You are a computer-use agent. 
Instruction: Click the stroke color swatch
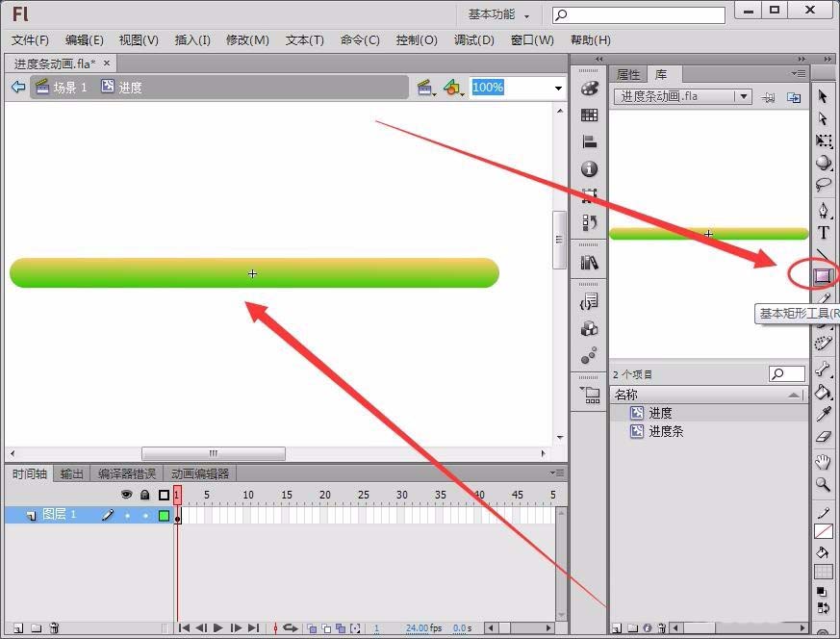click(824, 531)
